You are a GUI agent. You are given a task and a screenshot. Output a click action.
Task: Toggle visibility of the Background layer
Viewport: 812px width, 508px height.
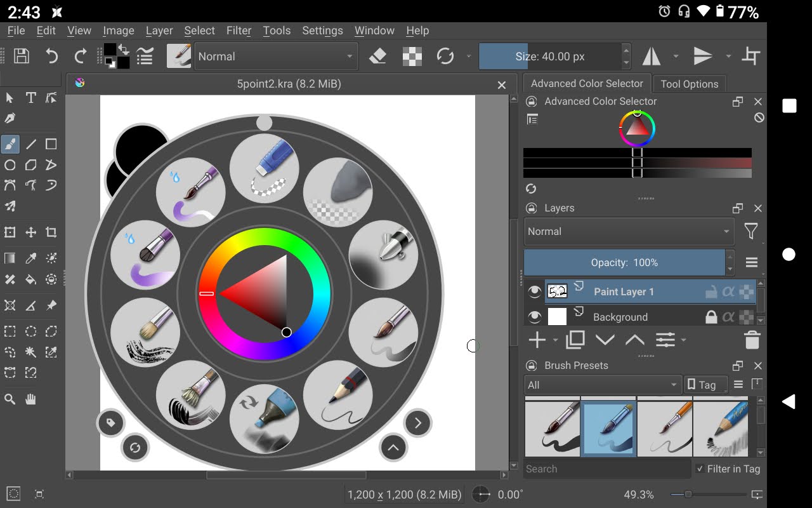pyautogui.click(x=535, y=317)
